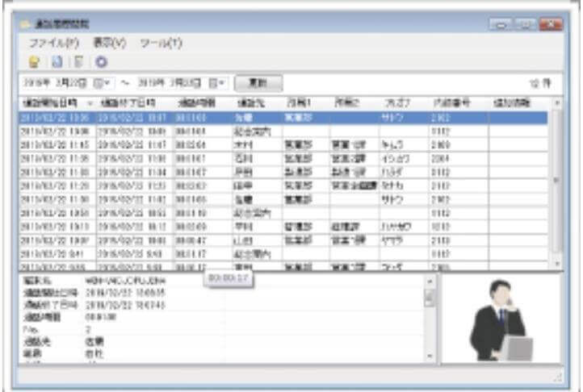Click the app icon in title bar
This screenshot has height=392, width=583.
pyautogui.click(x=26, y=25)
